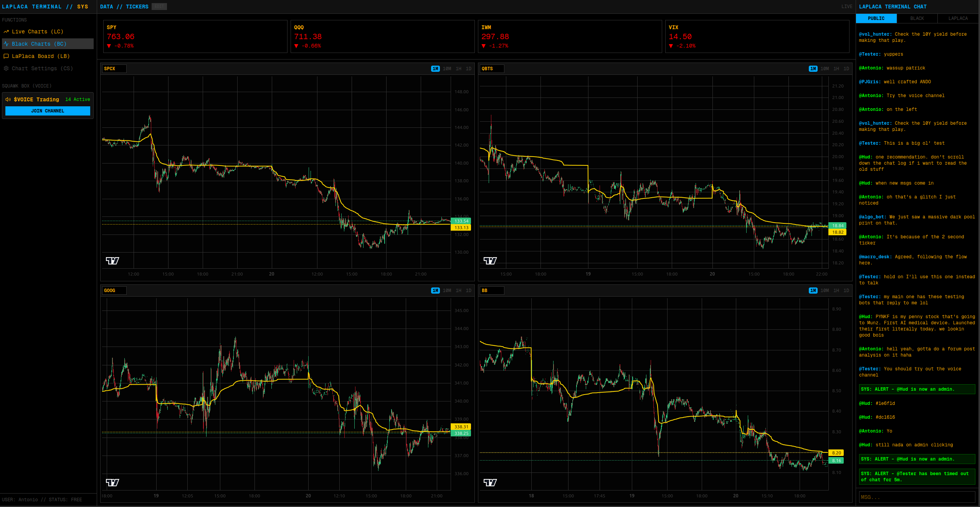Click the BB ticker symbol field
This screenshot has height=507, width=980.
pos(492,291)
